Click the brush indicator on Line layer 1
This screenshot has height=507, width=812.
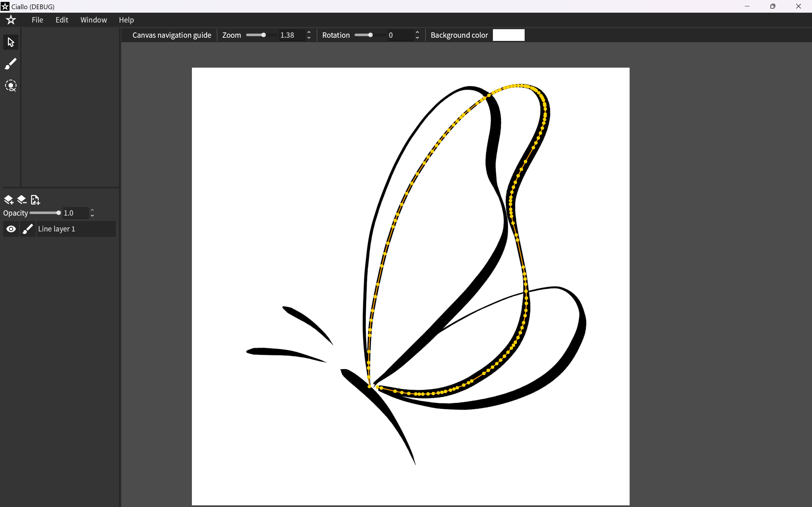(28, 229)
